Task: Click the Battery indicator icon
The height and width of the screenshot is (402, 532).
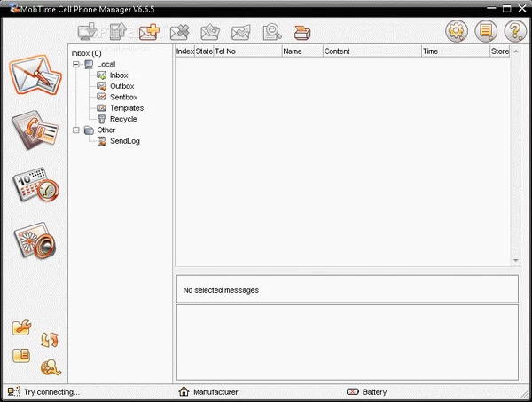Action: click(x=353, y=392)
